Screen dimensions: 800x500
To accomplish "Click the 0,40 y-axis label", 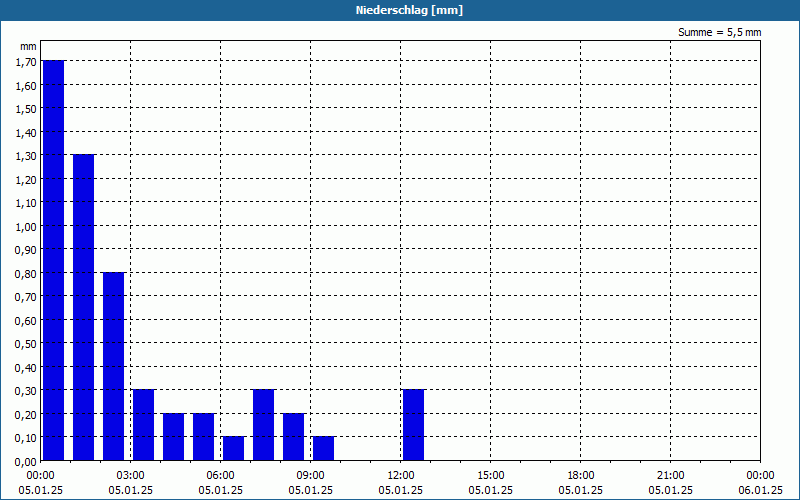I will (x=27, y=367).
